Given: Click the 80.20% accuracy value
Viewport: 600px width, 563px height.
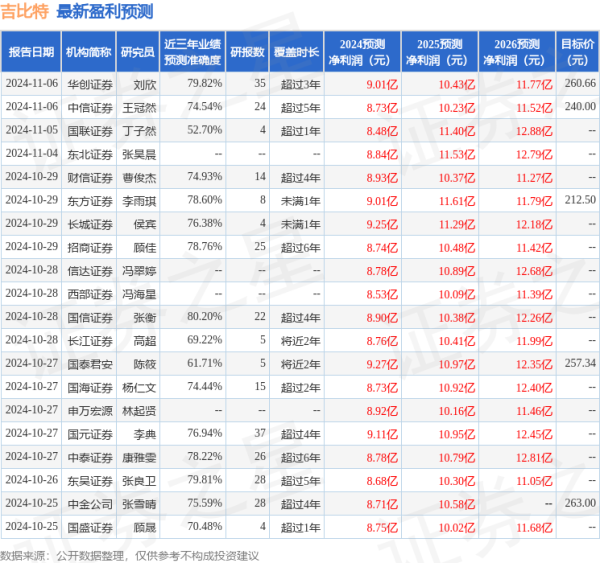Looking at the screenshot, I should (x=205, y=317).
